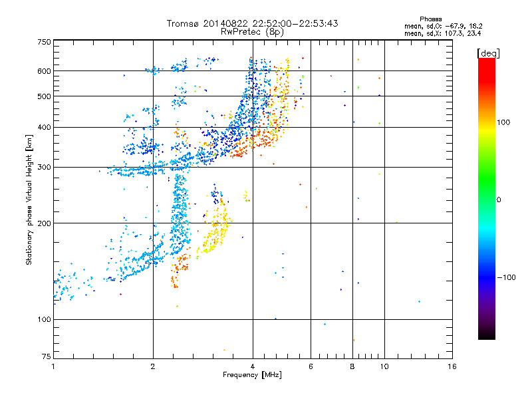
Task: Click the colorbar '-100' tick label
Action: [x=506, y=277]
